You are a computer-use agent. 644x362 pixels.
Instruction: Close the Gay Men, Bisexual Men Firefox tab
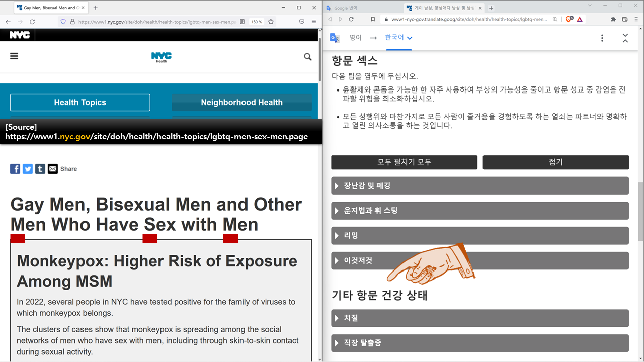[x=83, y=8]
